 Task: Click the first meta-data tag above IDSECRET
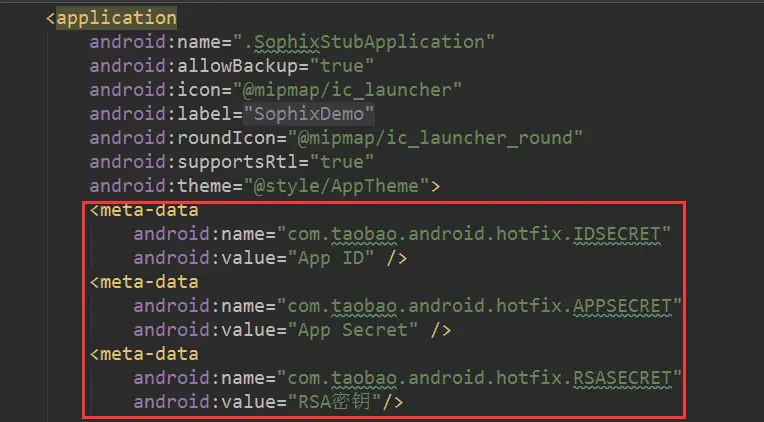[144, 210]
